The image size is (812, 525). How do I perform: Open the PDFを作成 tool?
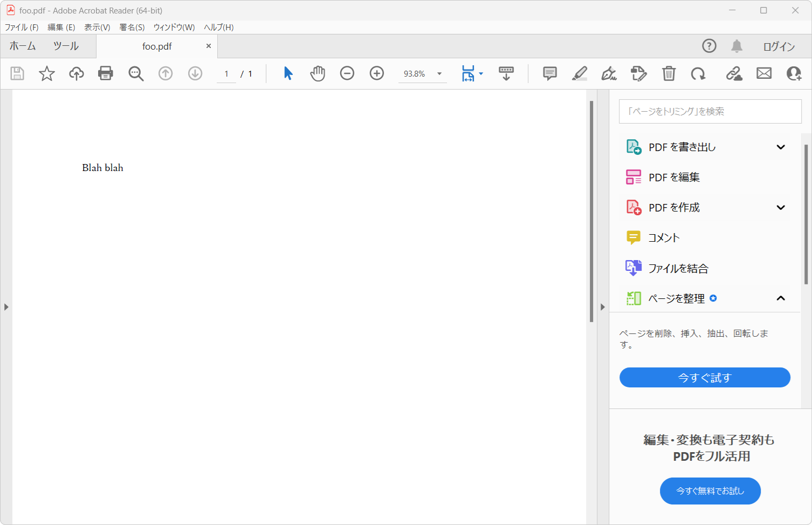(x=674, y=207)
